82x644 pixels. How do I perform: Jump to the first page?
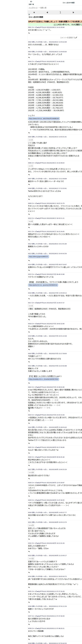pos(34,12)
